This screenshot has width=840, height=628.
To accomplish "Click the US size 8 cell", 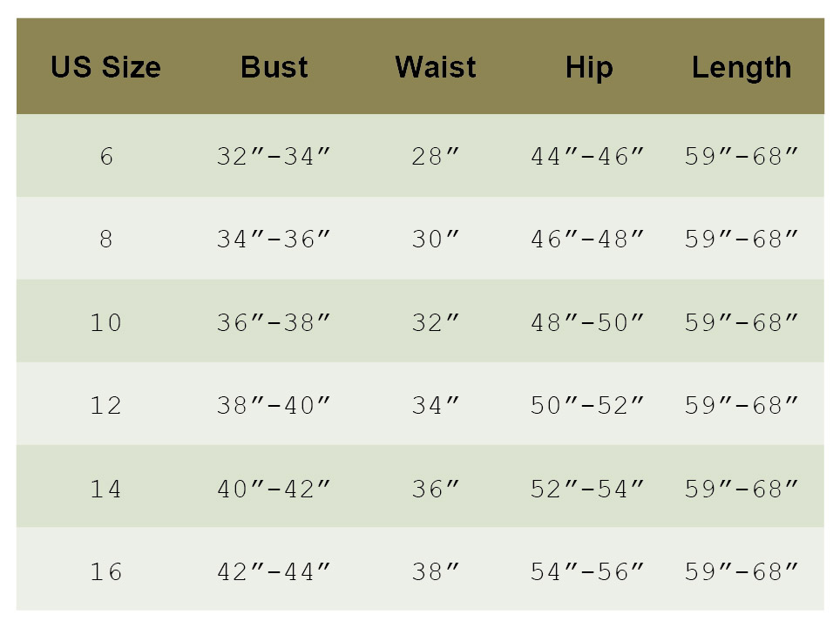I will [105, 240].
